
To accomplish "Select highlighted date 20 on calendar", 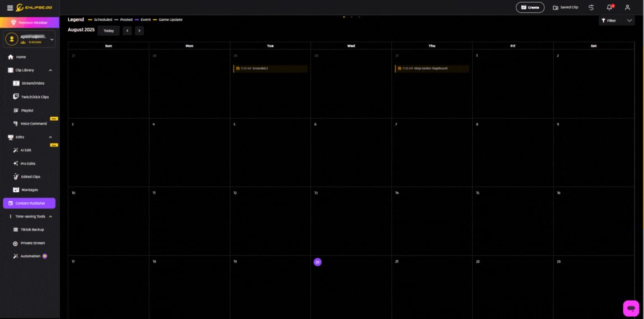I will 318,262.
